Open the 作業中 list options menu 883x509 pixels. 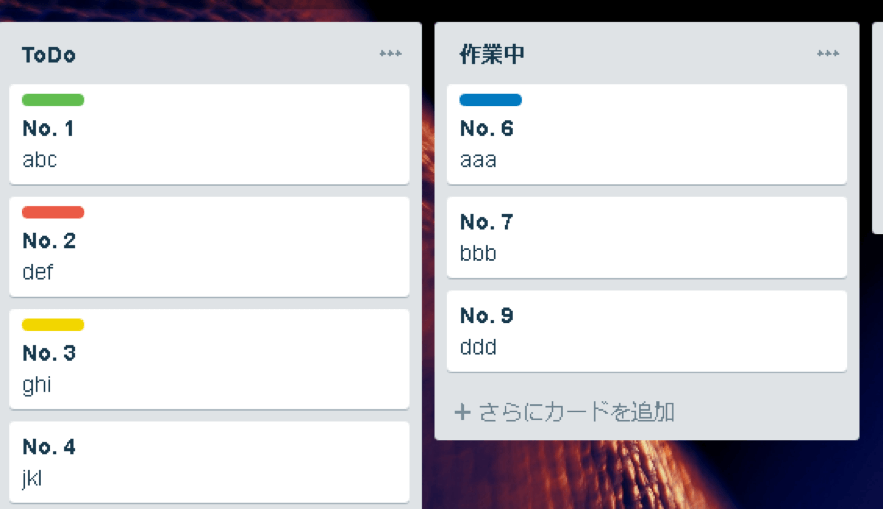pyautogui.click(x=827, y=54)
